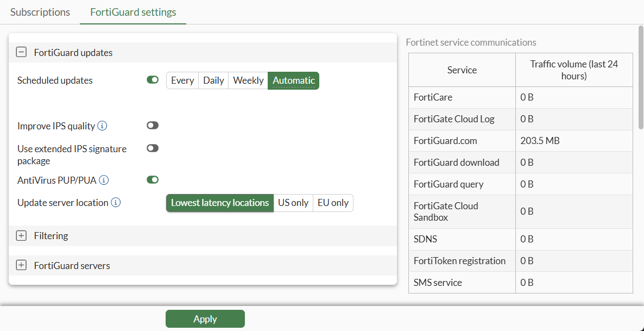Enable extended IPS signature package switch
This screenshot has height=331, width=644.
click(153, 148)
